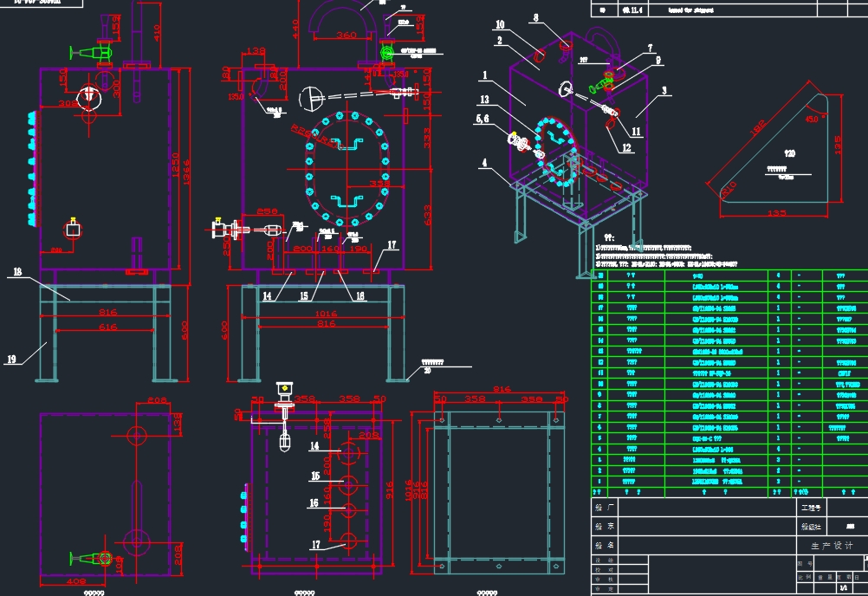Select the 船级社 title block label

(x=811, y=527)
